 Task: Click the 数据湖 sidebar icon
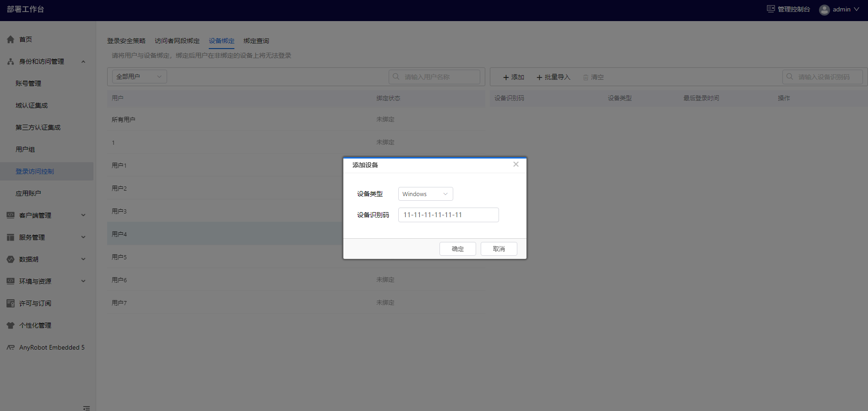click(11, 259)
